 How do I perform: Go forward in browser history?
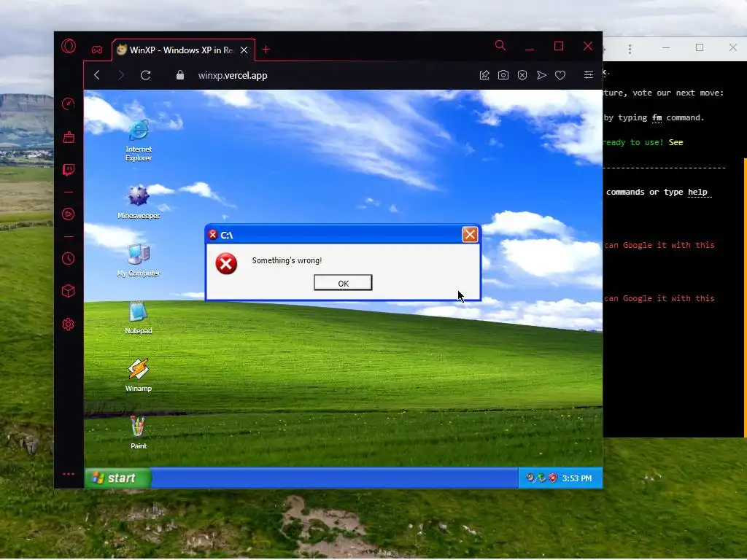coord(121,75)
